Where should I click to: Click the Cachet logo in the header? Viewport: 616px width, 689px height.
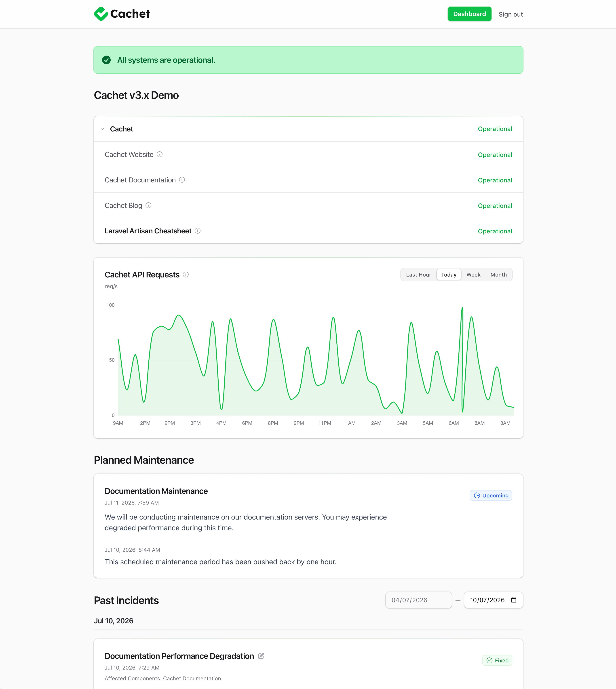122,14
